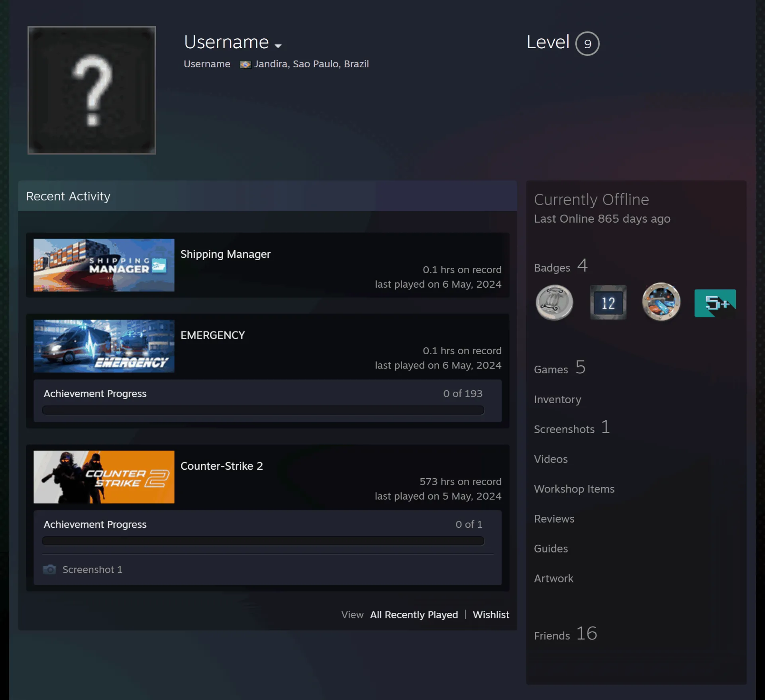Click the EMERGENCY game title link
The height and width of the screenshot is (700, 765).
pos(213,335)
